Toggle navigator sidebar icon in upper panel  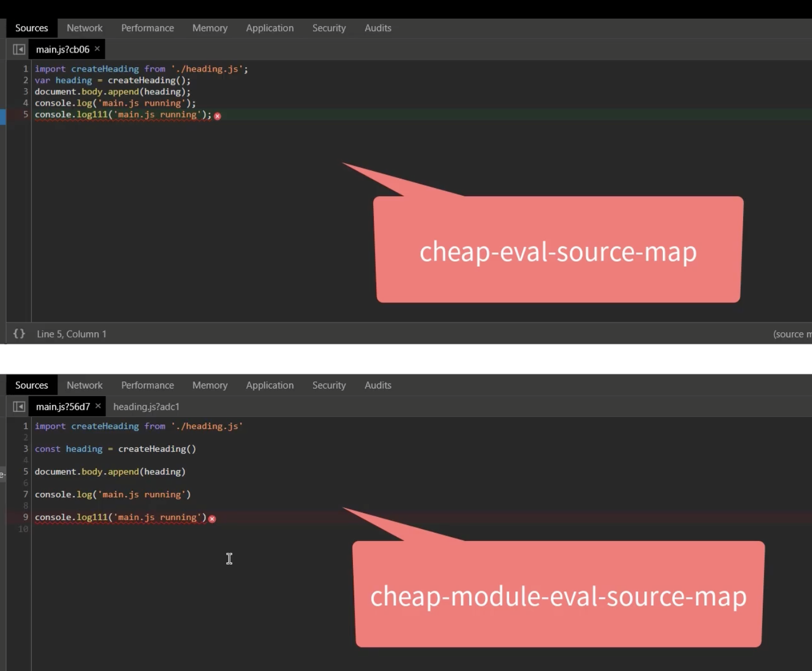(19, 50)
